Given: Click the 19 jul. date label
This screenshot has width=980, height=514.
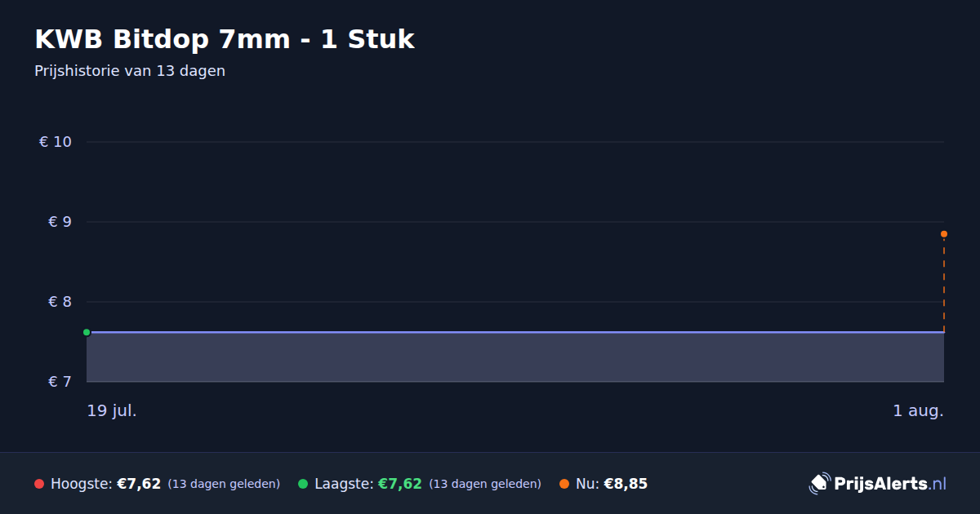Looking at the screenshot, I should (112, 410).
